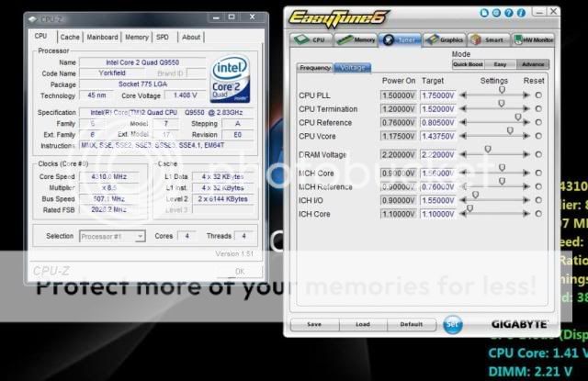Click CPU Vcore target field 1.43750V
The height and width of the screenshot is (381, 588).
[x=437, y=136]
